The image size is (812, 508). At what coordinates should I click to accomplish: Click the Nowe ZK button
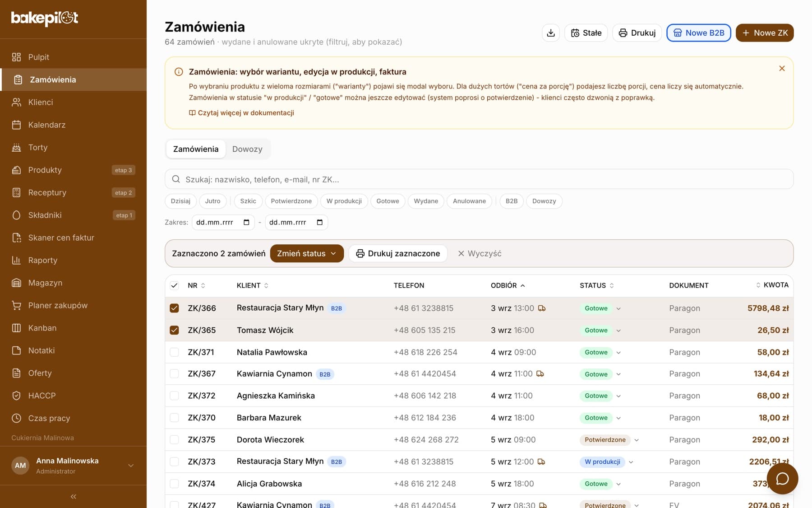(x=765, y=33)
